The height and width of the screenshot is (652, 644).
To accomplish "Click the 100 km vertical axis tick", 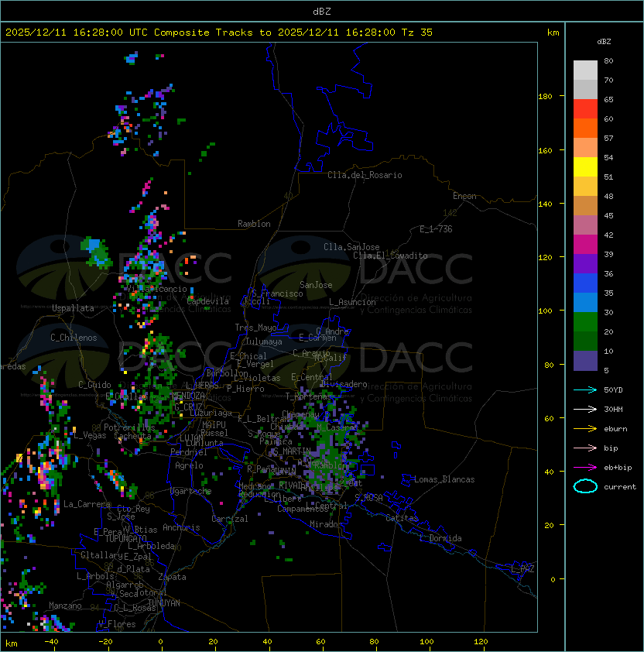I will [x=545, y=311].
